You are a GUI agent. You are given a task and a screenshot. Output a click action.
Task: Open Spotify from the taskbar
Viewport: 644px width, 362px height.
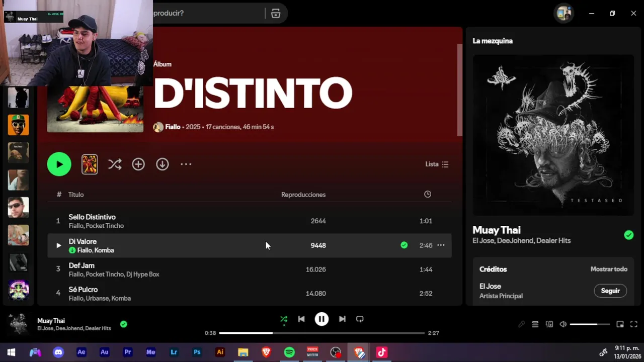click(289, 352)
